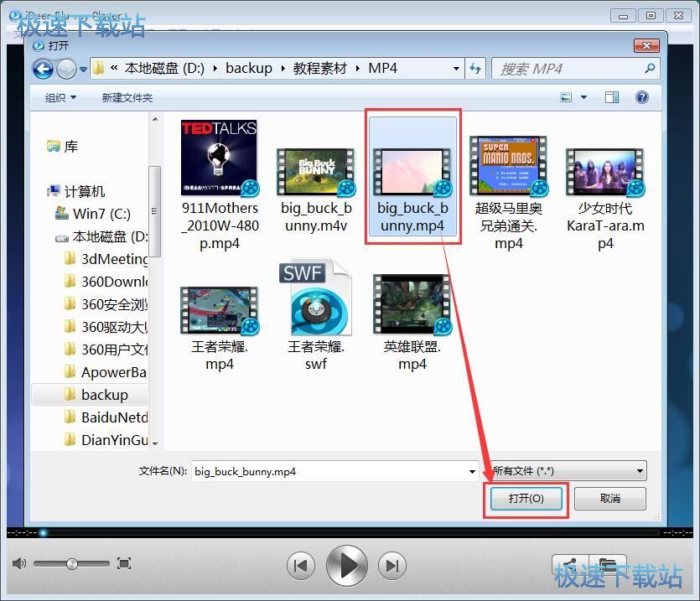
Task: Click the help question mark icon
Action: click(642, 97)
